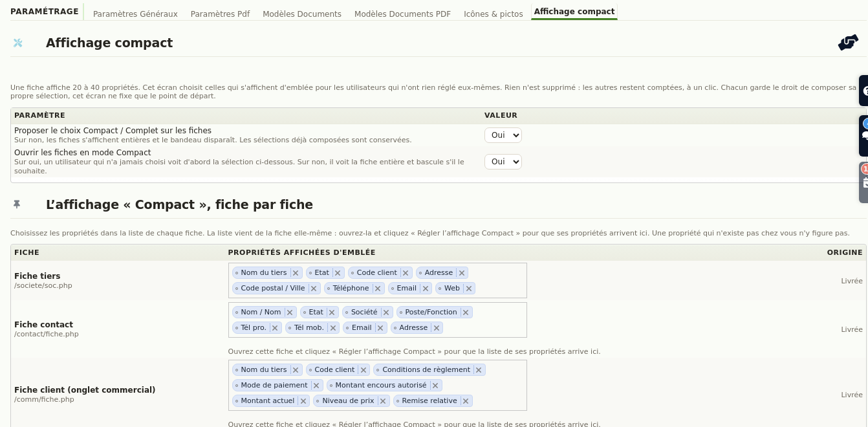
Task: Open 'Ouvrir les fiches en mode Compact' dropdown
Action: [503, 162]
